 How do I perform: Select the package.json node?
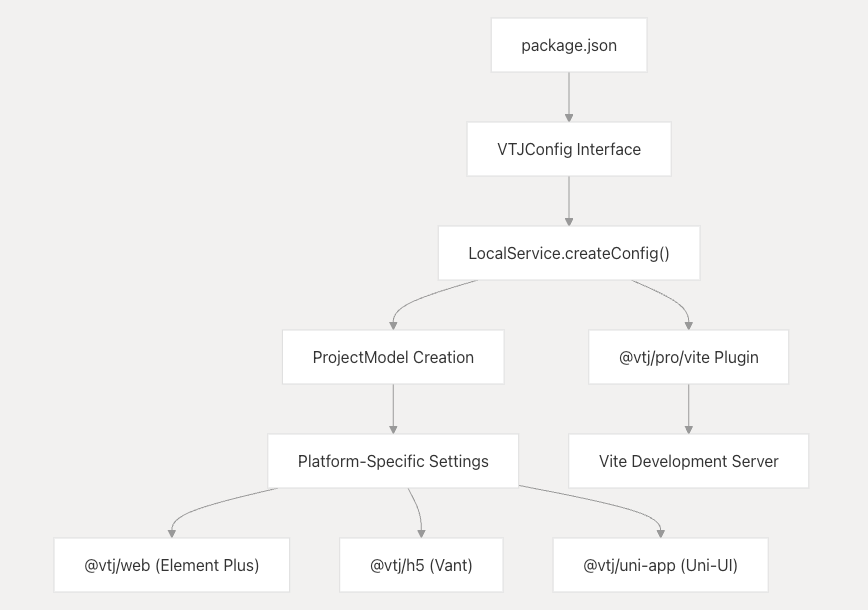569,45
